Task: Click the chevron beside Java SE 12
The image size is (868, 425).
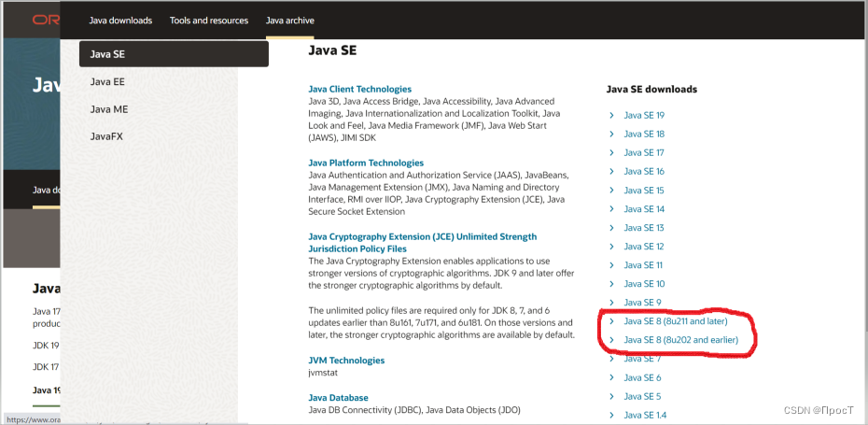Action: [611, 247]
